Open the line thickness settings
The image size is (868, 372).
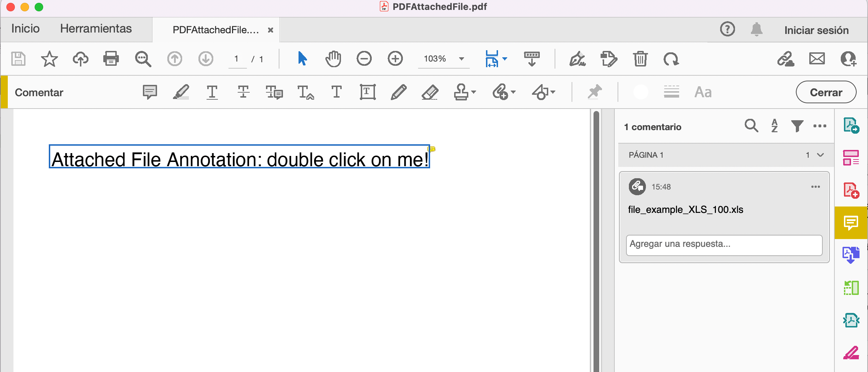(671, 92)
